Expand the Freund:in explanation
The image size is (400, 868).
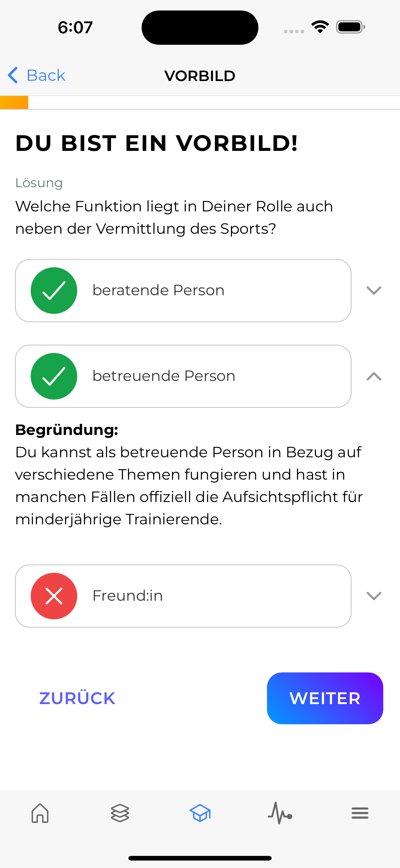pos(374,596)
